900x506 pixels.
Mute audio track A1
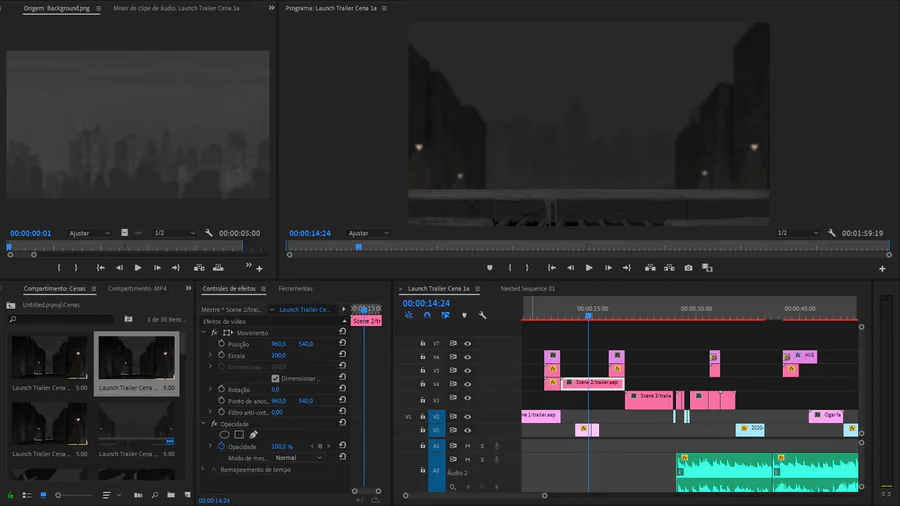click(468, 446)
